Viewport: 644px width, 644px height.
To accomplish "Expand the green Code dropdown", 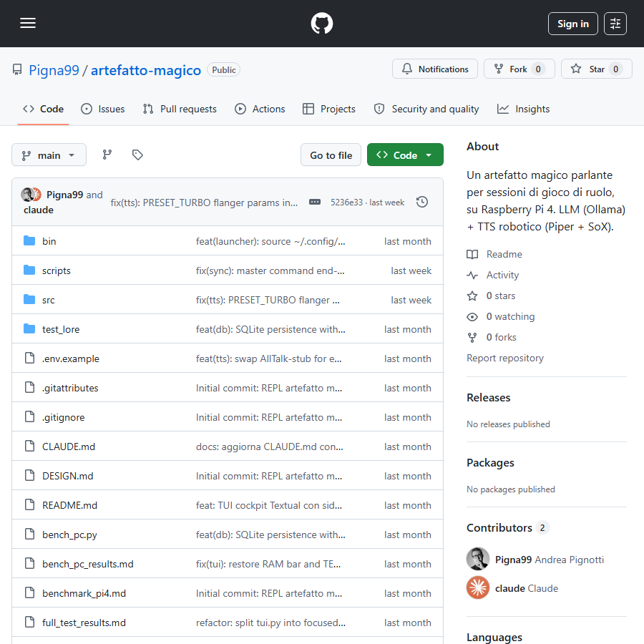I will pyautogui.click(x=405, y=155).
